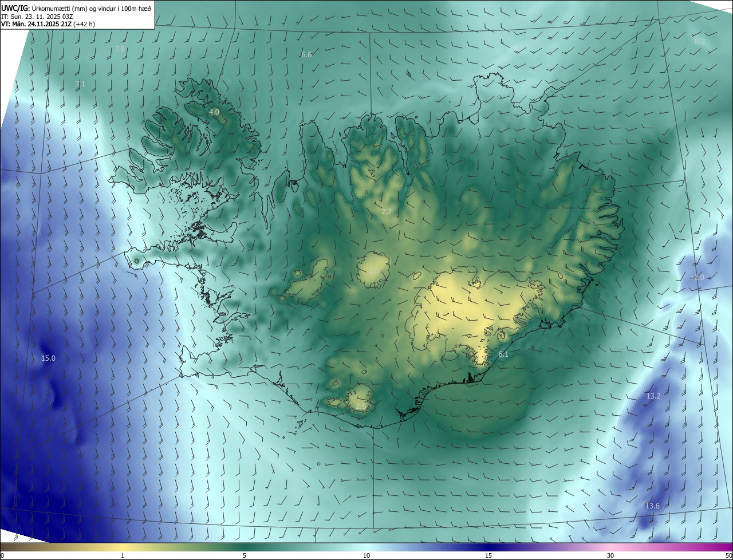Click the 5 tick on color scale
The width and height of the screenshot is (733, 560).
[x=245, y=555]
